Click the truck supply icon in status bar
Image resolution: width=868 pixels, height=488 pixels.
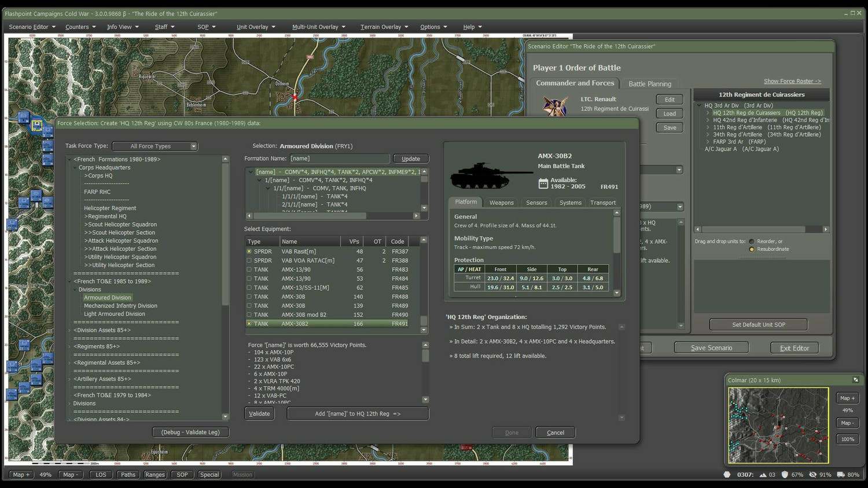[840, 475]
